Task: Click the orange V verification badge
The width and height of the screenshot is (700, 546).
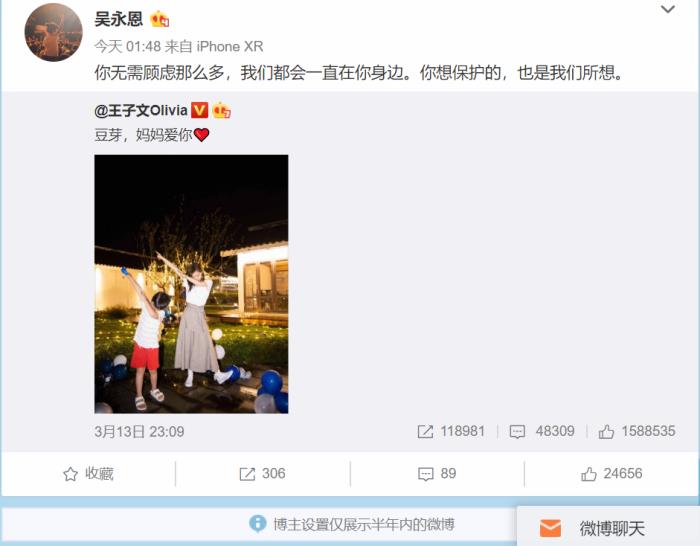Action: tap(200, 110)
